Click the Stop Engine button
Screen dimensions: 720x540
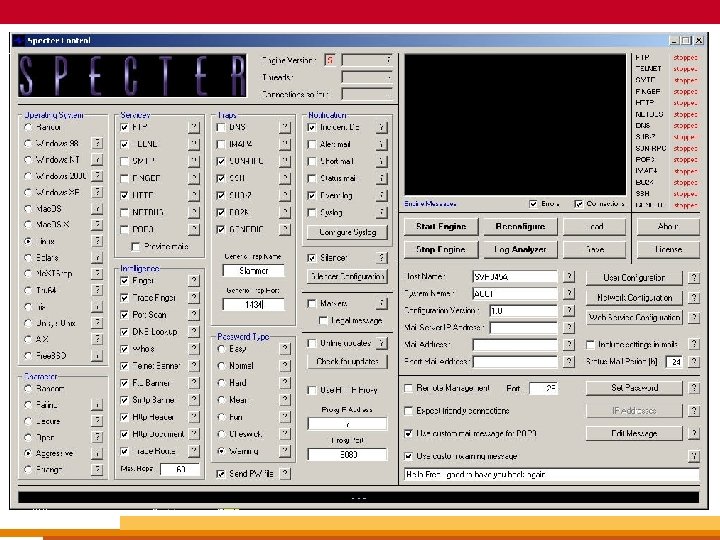tap(441, 249)
